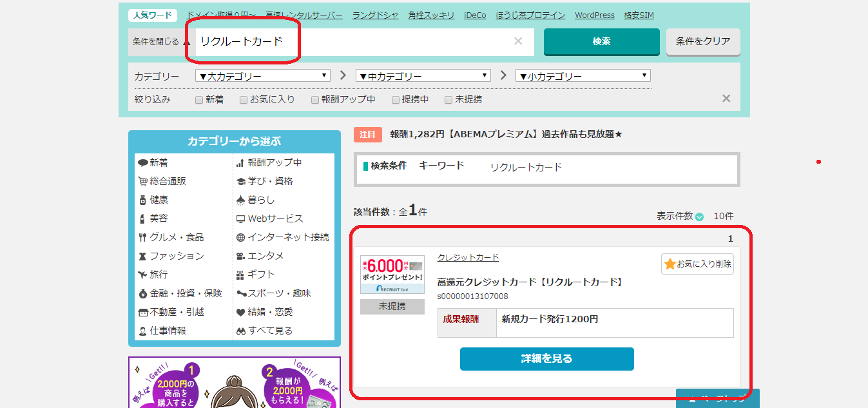Click popular word ドメイン取得０円～
868x408 pixels.
[221, 15]
